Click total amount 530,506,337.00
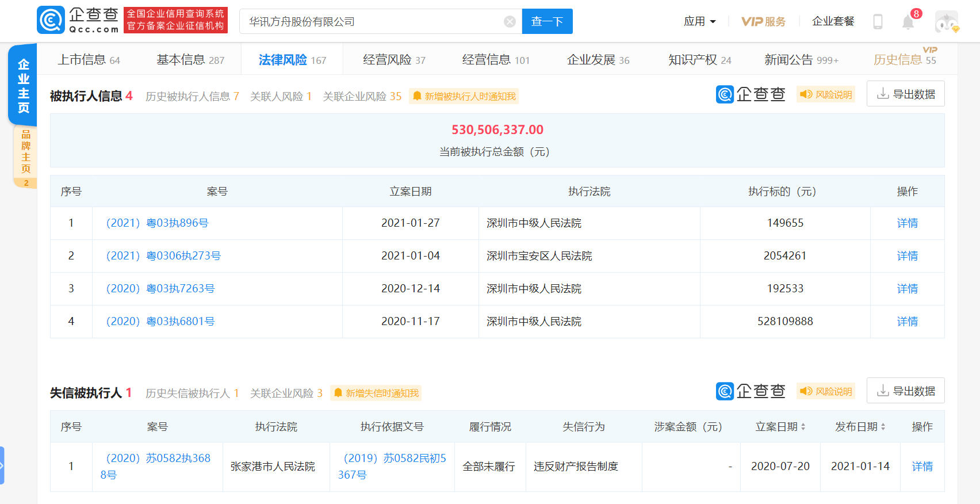Viewport: 980px width, 504px height. [x=497, y=129]
